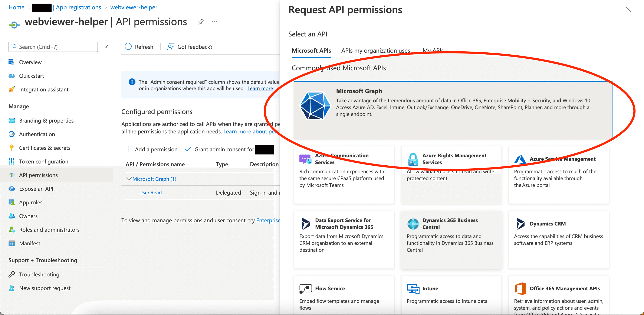Open Certificates & secrets in sidebar

click(45, 148)
